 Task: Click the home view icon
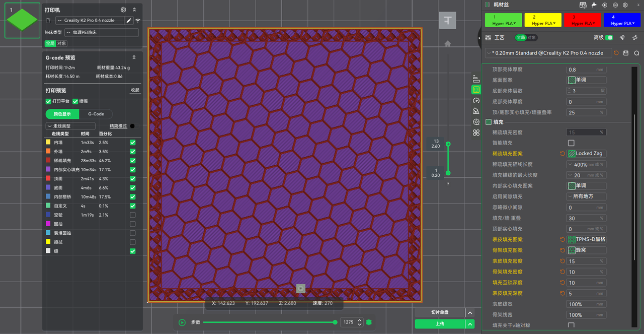coord(447,44)
